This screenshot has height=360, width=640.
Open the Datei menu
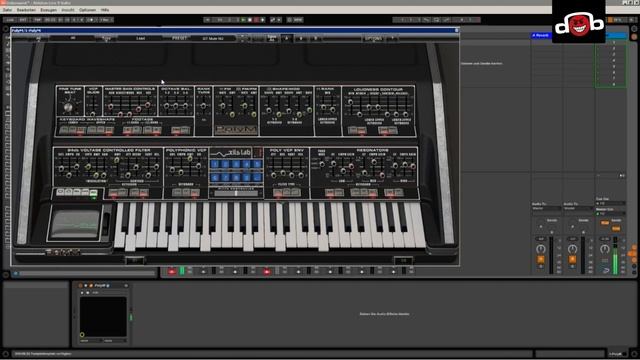click(7, 10)
